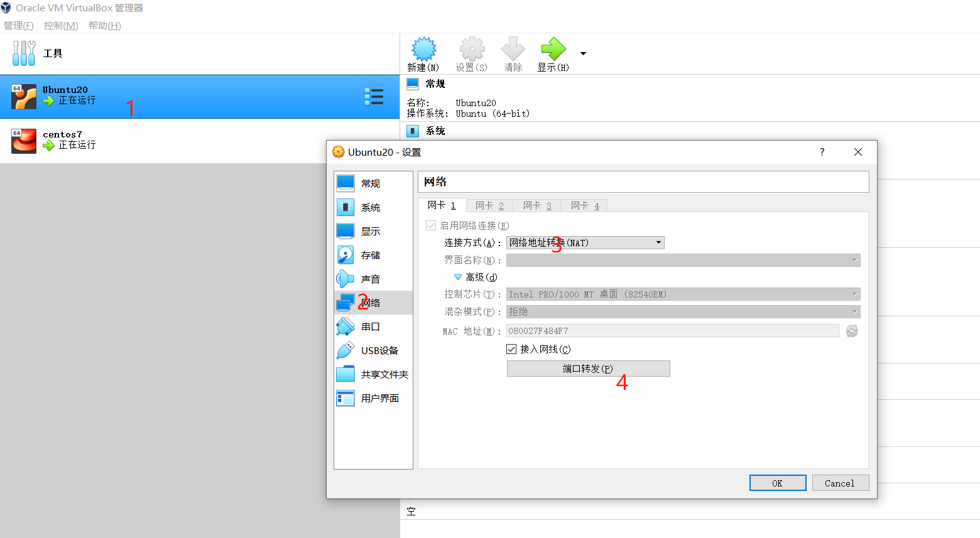Select the centos7 virtual machine icon
The image size is (980, 538).
pos(24,141)
